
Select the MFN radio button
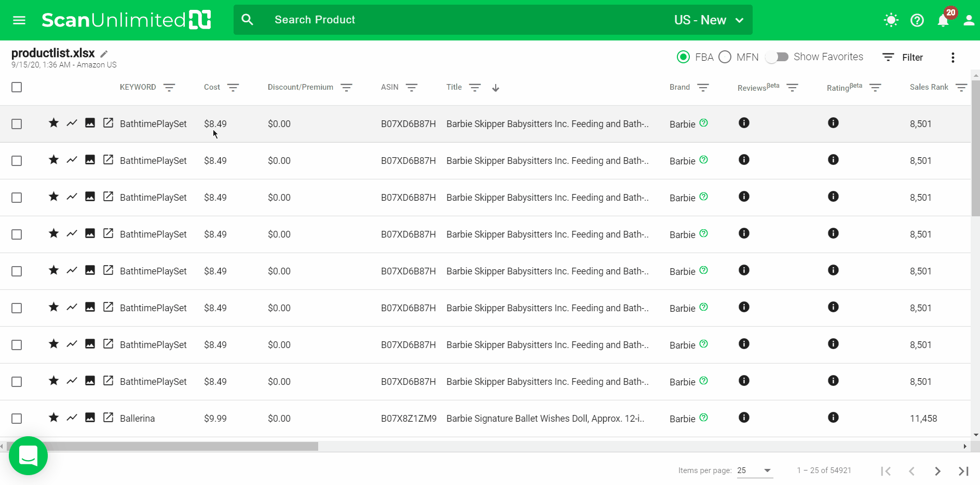click(x=725, y=57)
